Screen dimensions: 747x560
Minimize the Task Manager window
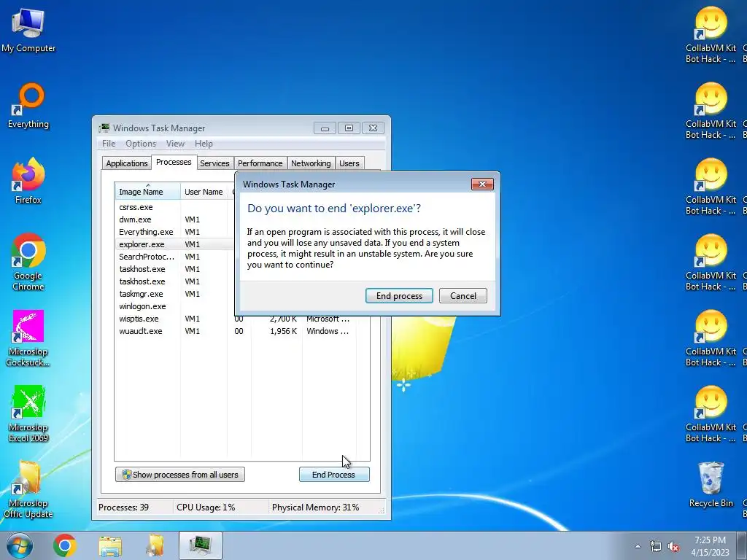point(325,128)
